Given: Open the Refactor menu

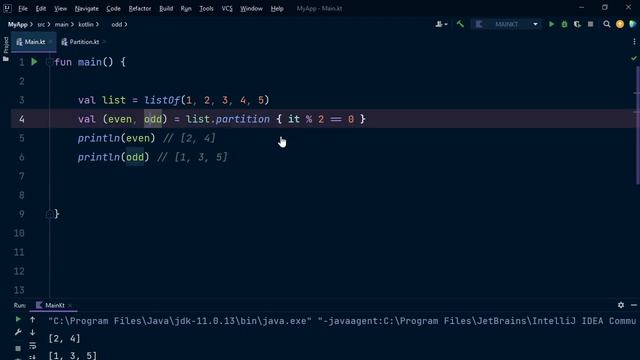Looking at the screenshot, I should coord(140,8).
